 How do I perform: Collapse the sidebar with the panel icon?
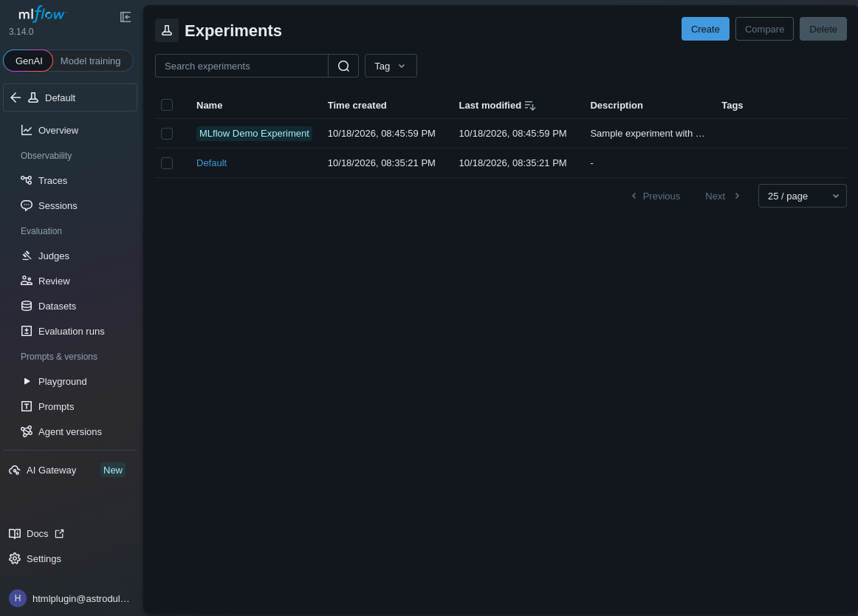tap(126, 17)
